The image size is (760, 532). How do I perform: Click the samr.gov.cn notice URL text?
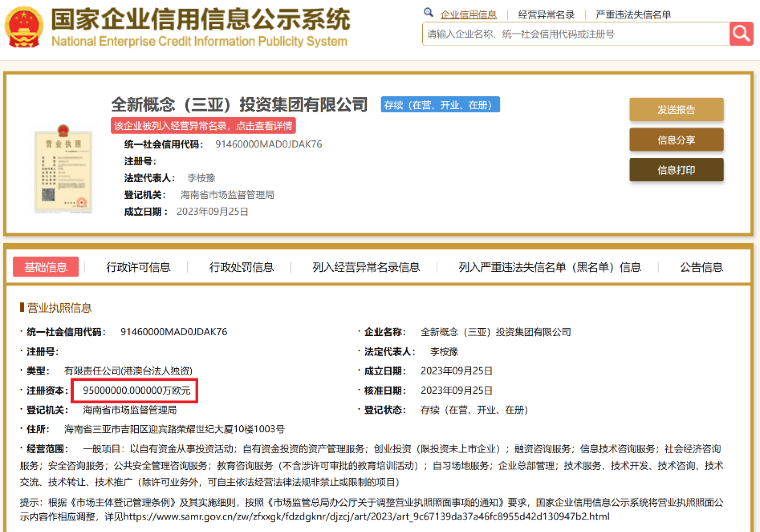[x=366, y=517]
